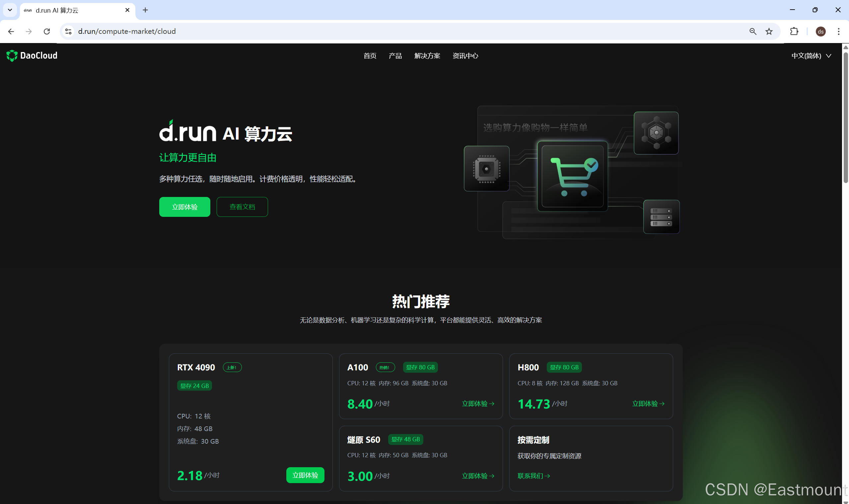Click the DaoCloud logo
The height and width of the screenshot is (504, 849).
(x=32, y=56)
